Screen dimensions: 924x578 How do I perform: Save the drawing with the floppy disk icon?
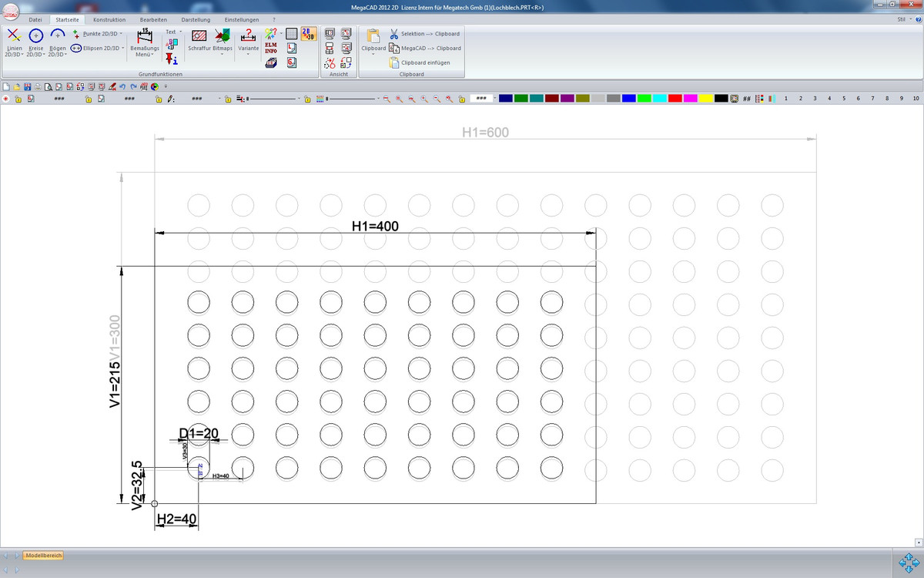[x=28, y=87]
